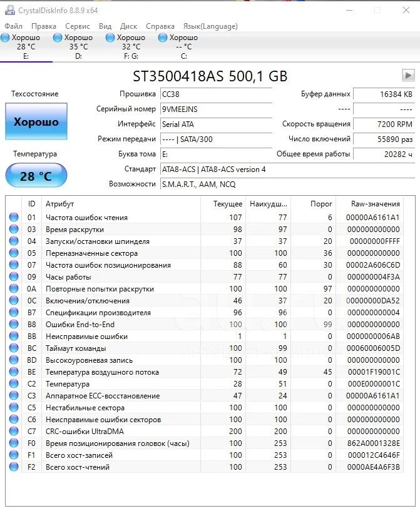Click the status icon for attribute C5
This screenshot has width=420, height=511.
coord(14,407)
